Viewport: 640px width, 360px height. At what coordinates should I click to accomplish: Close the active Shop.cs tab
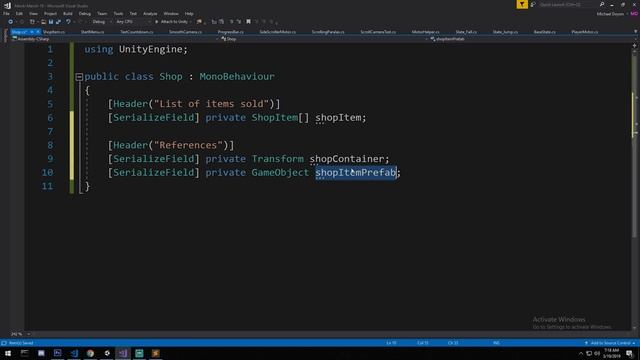pyautogui.click(x=38, y=32)
